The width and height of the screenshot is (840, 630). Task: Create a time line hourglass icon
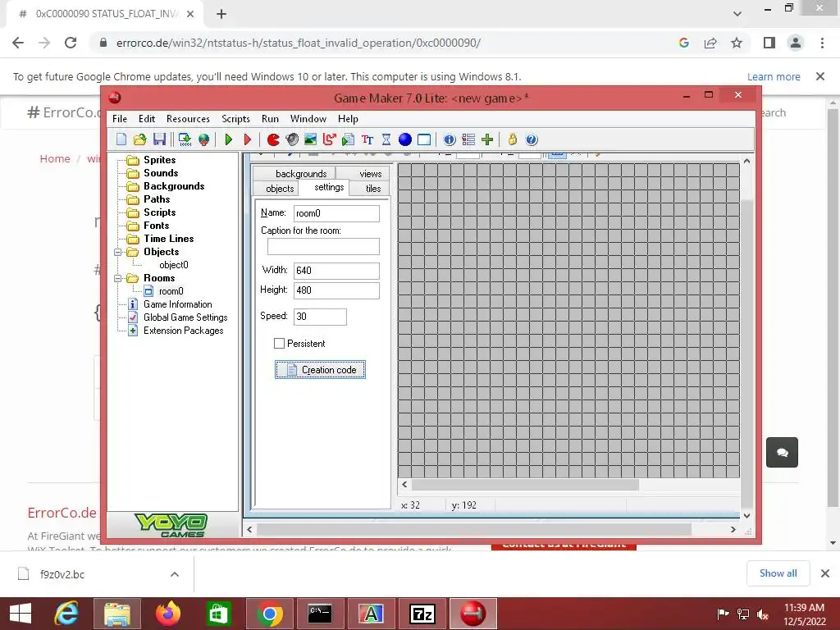point(386,139)
